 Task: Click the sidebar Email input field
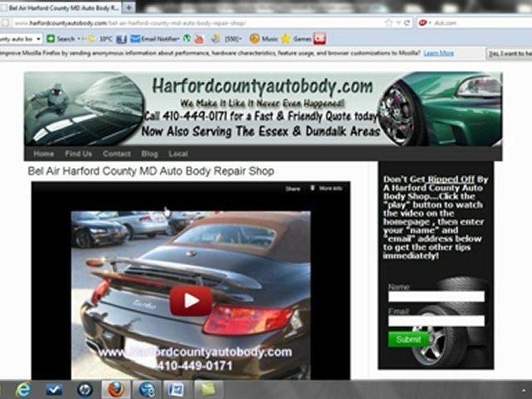[x=436, y=321]
